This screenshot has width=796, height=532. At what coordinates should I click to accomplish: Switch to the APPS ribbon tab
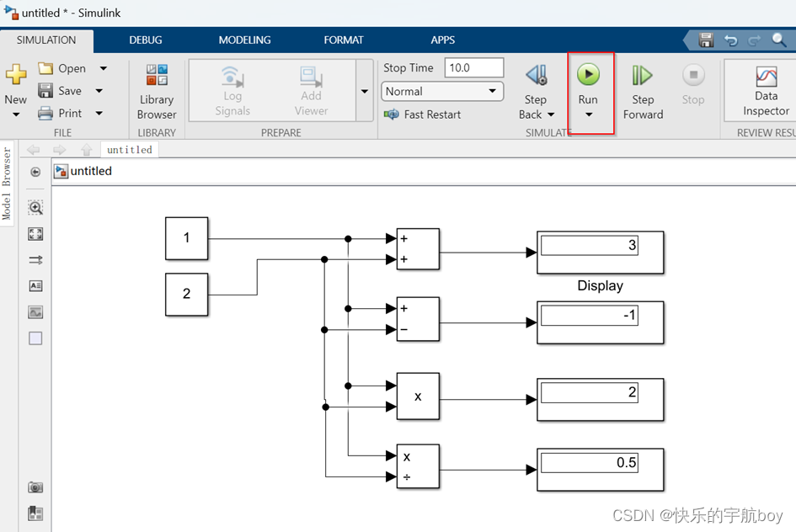pos(443,40)
